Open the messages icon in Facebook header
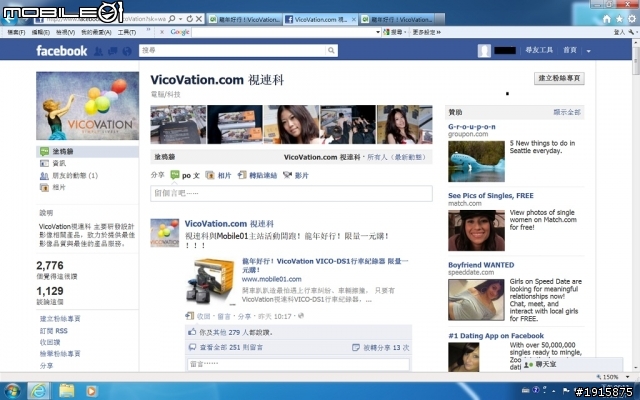Viewport: 640px width, 400px height. [x=113, y=51]
